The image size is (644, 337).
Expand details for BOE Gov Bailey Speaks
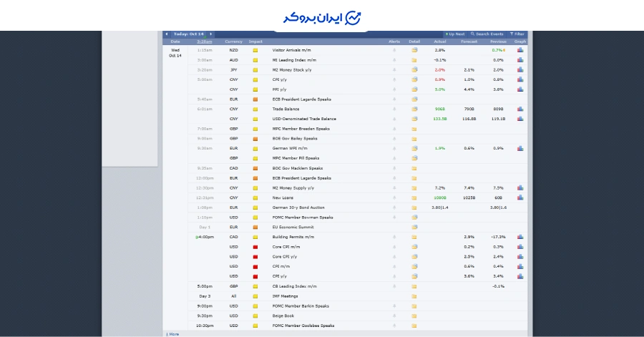(414, 139)
